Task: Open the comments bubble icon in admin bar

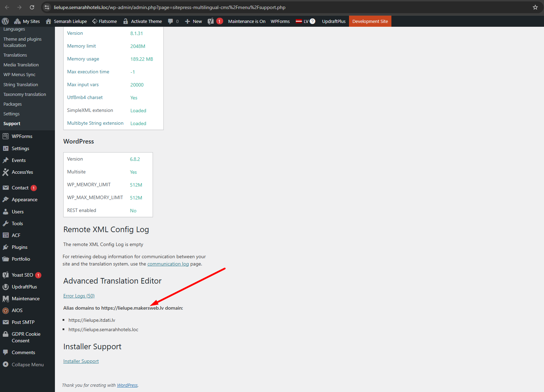Action: (170, 21)
